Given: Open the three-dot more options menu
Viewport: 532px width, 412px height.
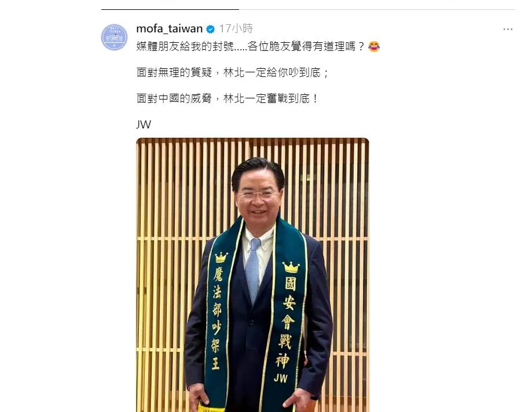Looking at the screenshot, I should (508, 30).
